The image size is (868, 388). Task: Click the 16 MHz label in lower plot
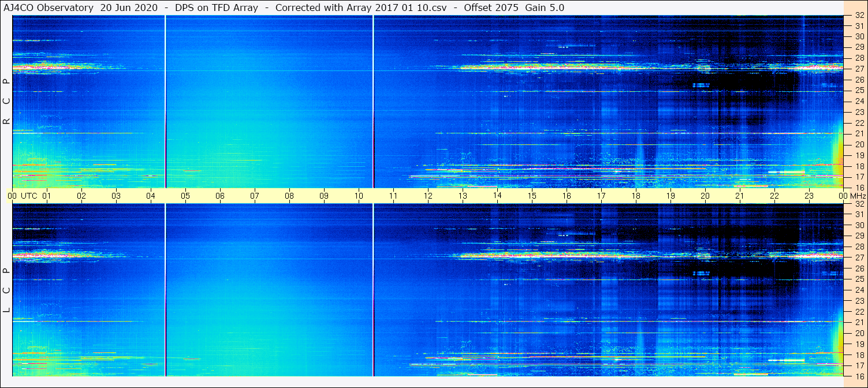(859, 376)
